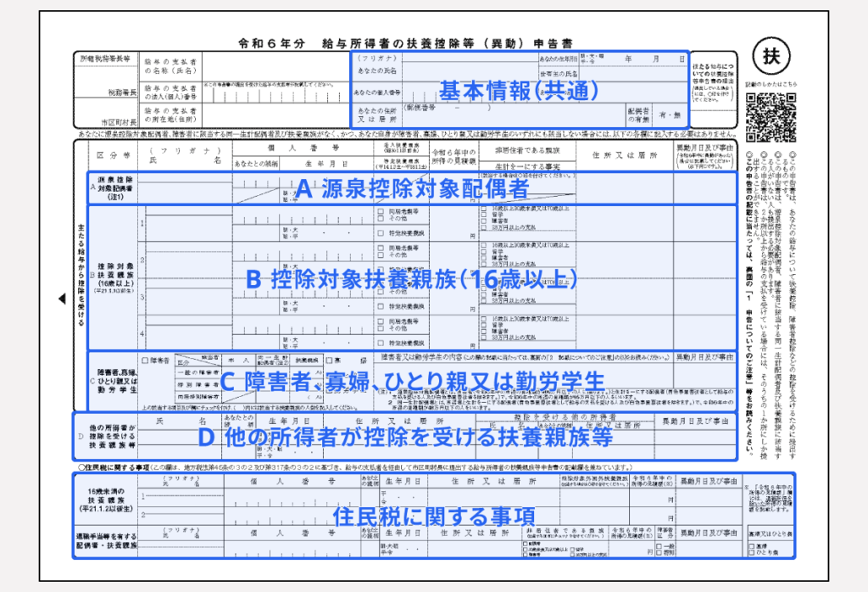The height and width of the screenshot is (592, 868).
Task: Click the black left-pointing triangle marker
Action: point(61,299)
